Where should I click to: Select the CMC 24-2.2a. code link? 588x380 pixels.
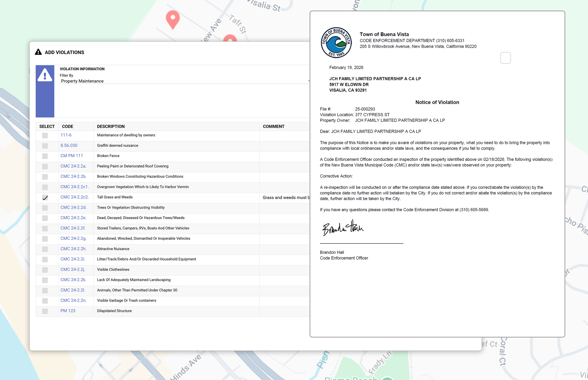coord(73,166)
